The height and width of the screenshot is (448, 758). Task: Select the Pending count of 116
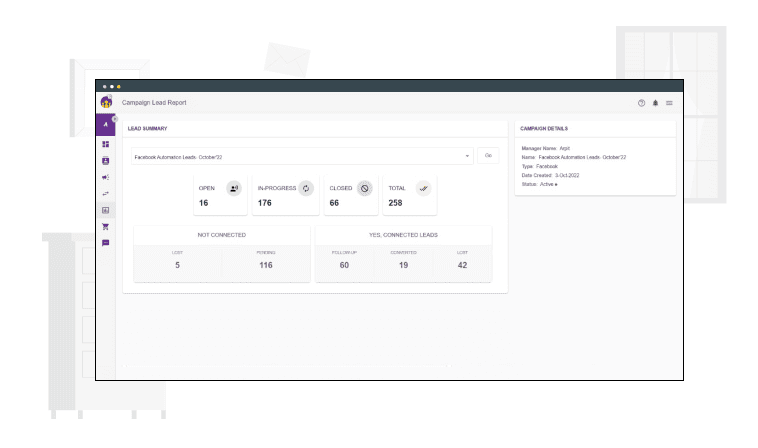[x=266, y=264]
